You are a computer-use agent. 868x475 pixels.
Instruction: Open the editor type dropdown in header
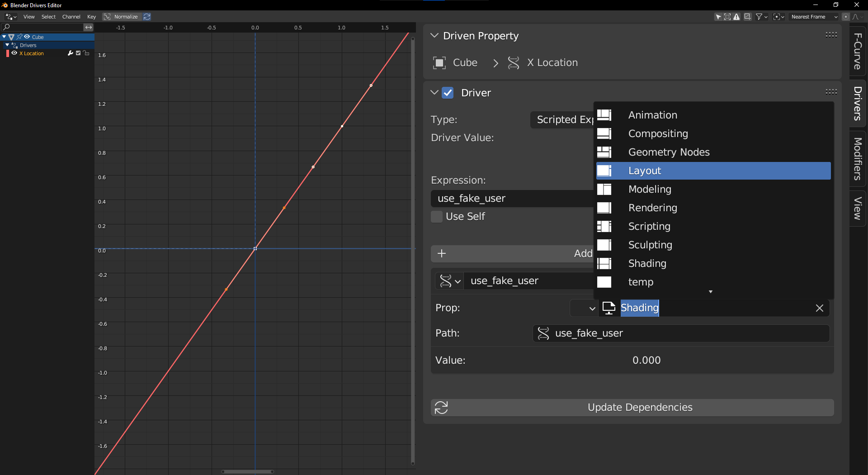11,17
